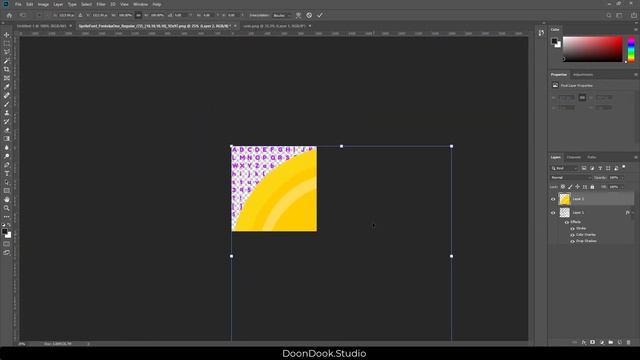This screenshot has height=360, width=640.
Task: Open the Filter menu
Action: click(101, 4)
